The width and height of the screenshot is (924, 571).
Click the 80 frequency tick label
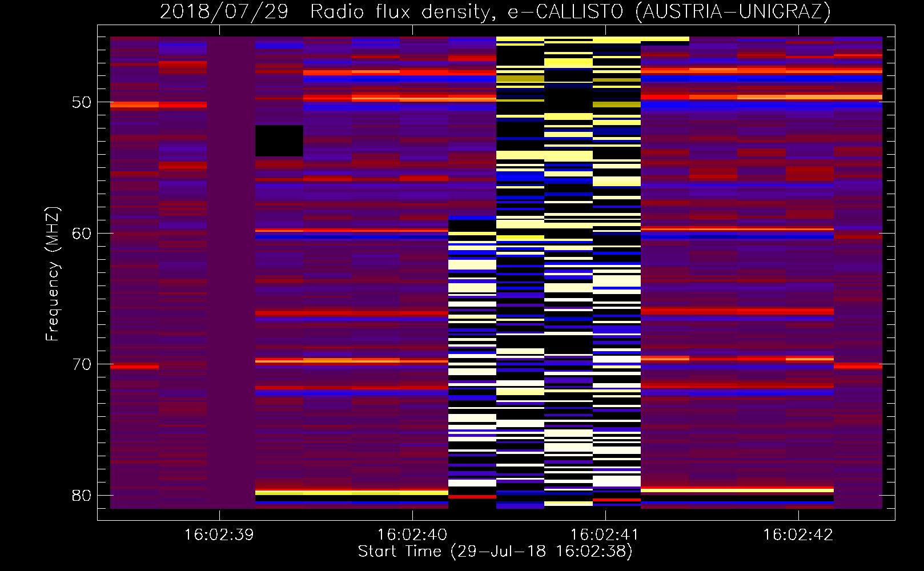click(x=82, y=495)
